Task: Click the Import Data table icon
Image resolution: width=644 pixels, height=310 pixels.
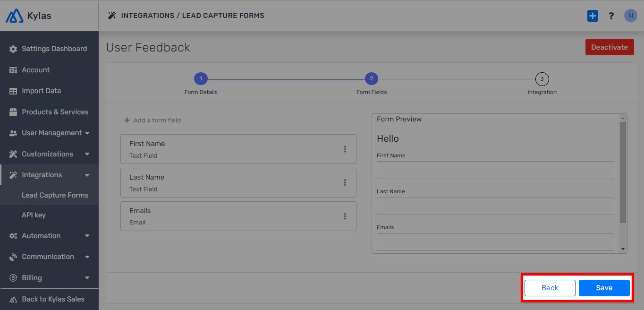Action: coord(13,91)
